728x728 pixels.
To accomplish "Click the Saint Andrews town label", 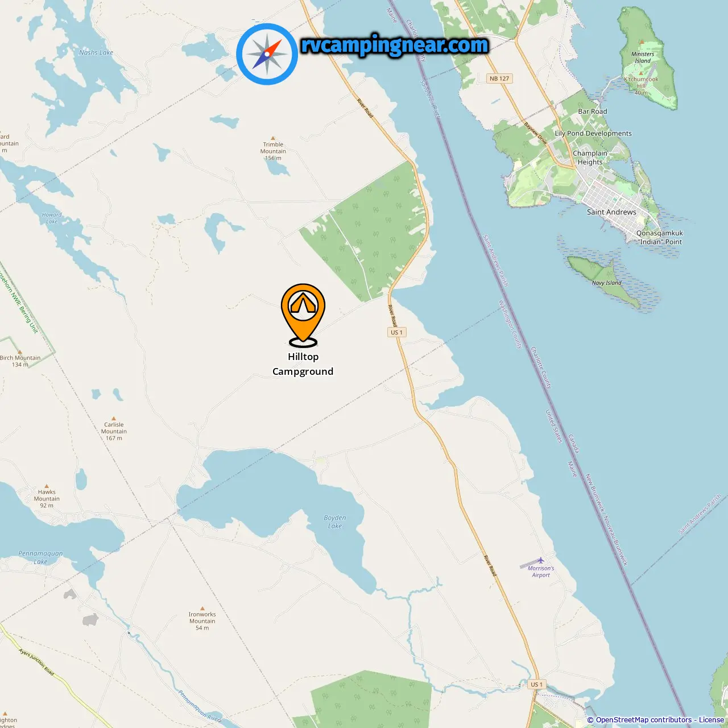I will coord(611,212).
